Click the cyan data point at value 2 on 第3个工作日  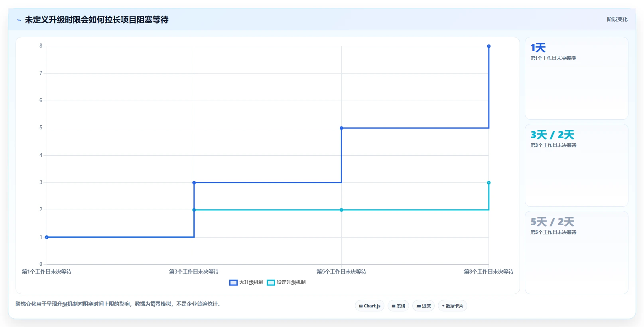click(x=194, y=210)
